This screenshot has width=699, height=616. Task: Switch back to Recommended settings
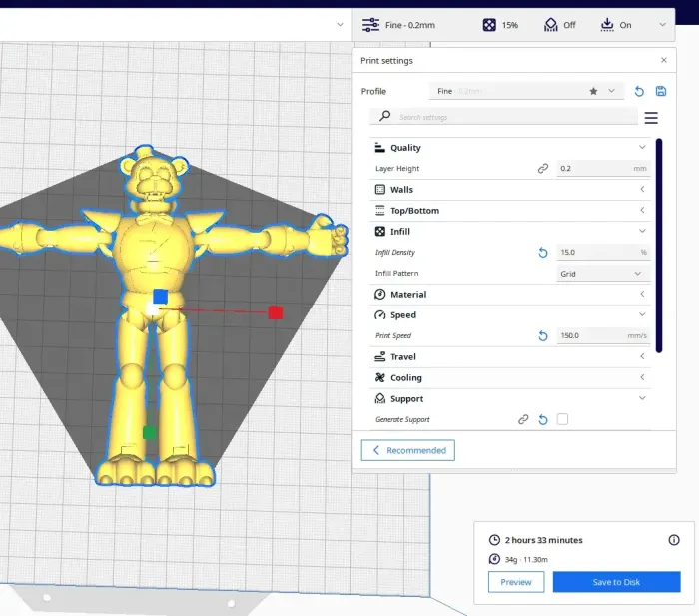pyautogui.click(x=408, y=451)
